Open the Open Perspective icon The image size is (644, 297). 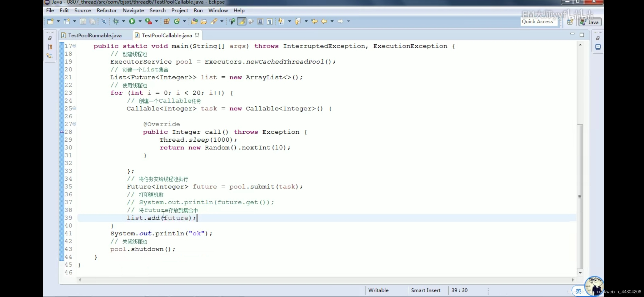click(570, 22)
